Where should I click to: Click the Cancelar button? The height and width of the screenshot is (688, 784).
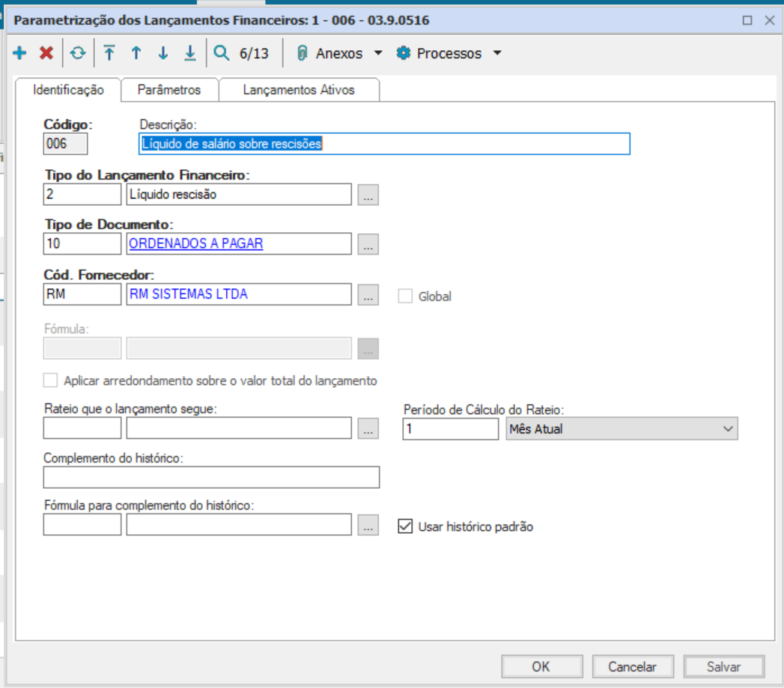pyautogui.click(x=633, y=666)
